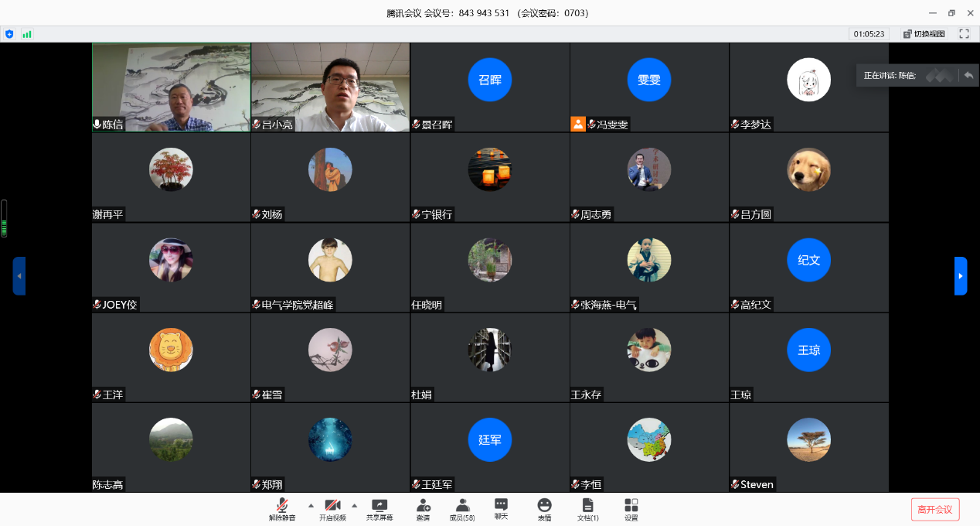Image resolution: width=980 pixels, height=526 pixels.
Task: Open meeting settings (设置) icon
Action: (631, 507)
